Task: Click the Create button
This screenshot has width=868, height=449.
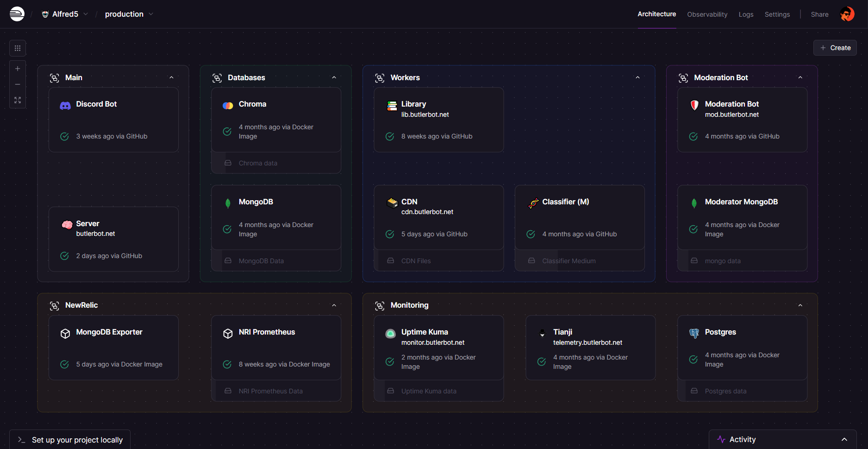Action: tap(835, 48)
